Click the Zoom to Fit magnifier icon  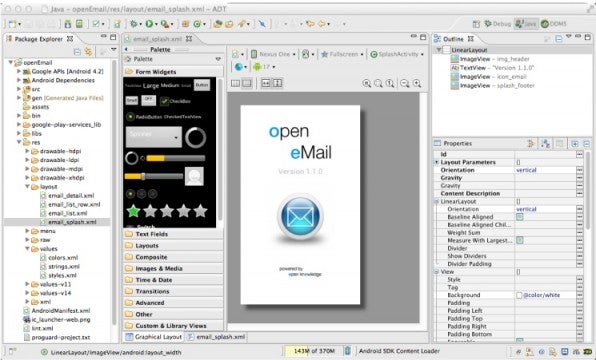378,83
